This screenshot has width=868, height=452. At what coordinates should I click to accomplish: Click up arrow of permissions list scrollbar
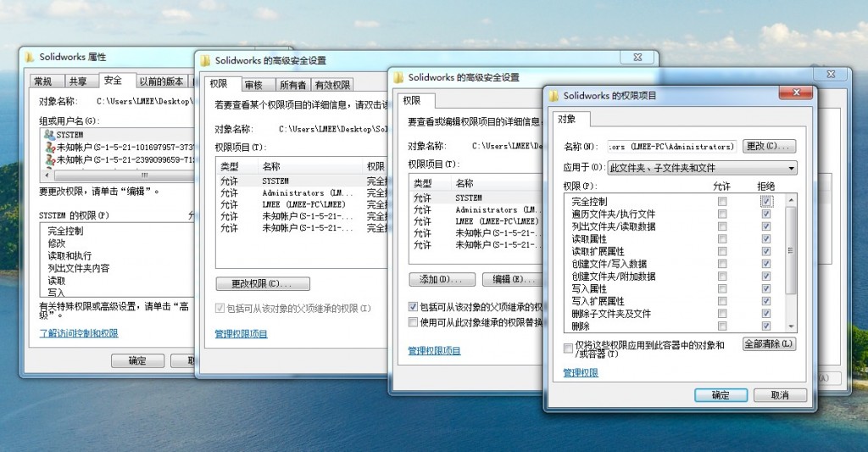[791, 200]
